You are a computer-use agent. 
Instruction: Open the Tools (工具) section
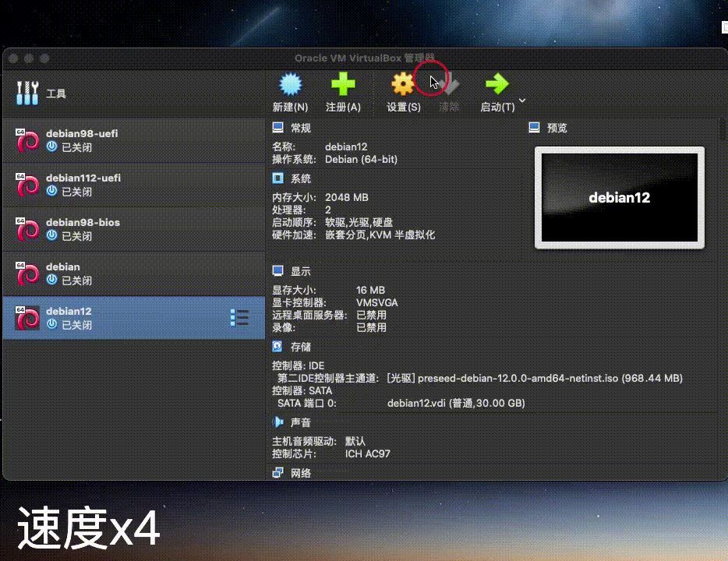coord(133,93)
